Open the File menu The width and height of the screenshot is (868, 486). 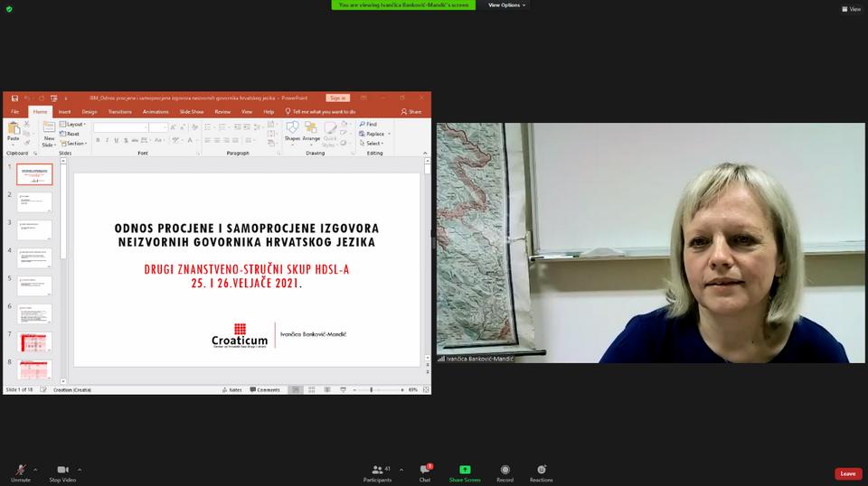coord(15,112)
